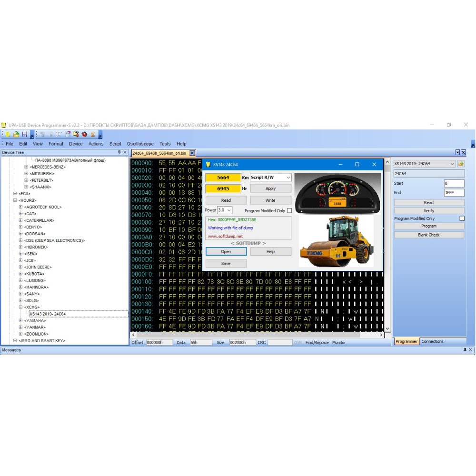Click Open in the XS143 dialog
The height and width of the screenshot is (476, 476).
pos(226,251)
